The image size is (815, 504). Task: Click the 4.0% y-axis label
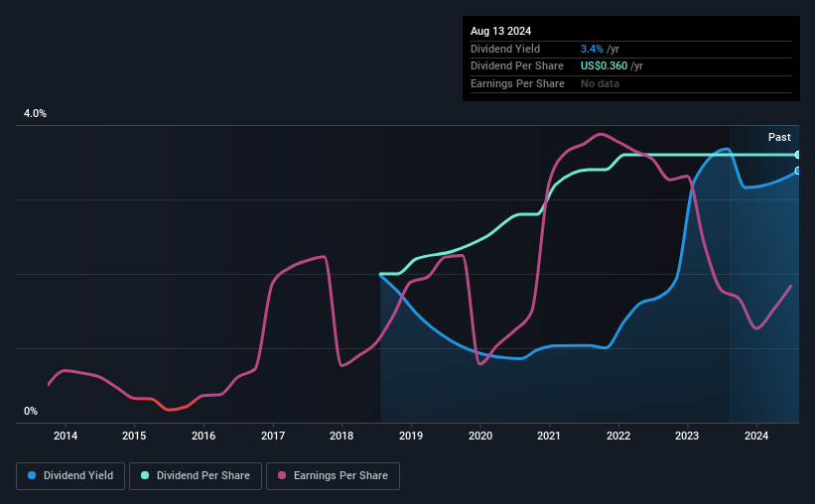tap(35, 113)
